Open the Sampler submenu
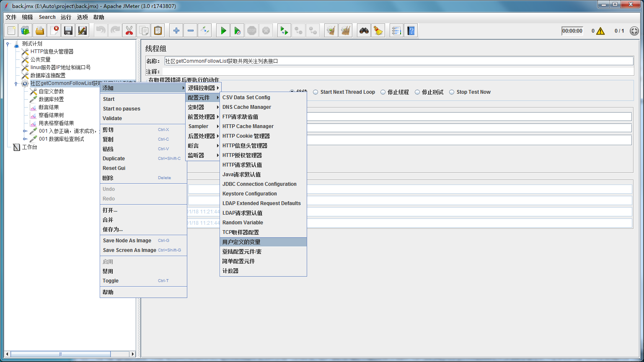The height and width of the screenshot is (362, 644). coord(203,126)
